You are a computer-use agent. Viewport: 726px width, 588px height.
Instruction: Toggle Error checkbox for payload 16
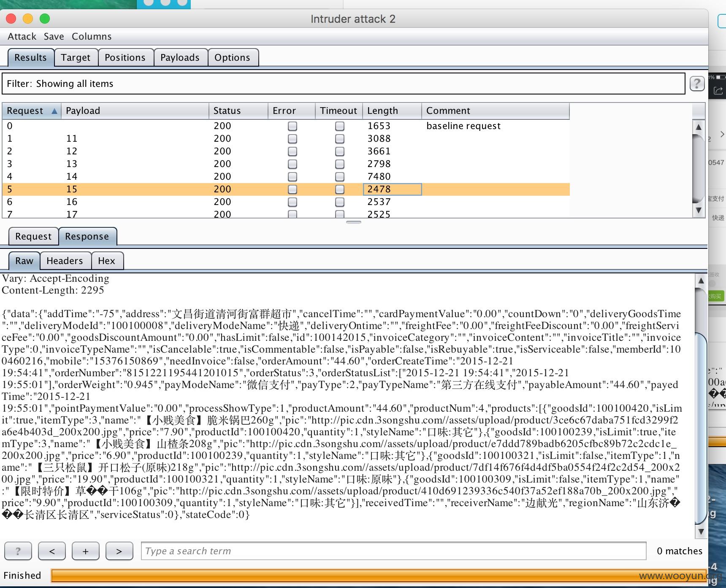tap(292, 202)
